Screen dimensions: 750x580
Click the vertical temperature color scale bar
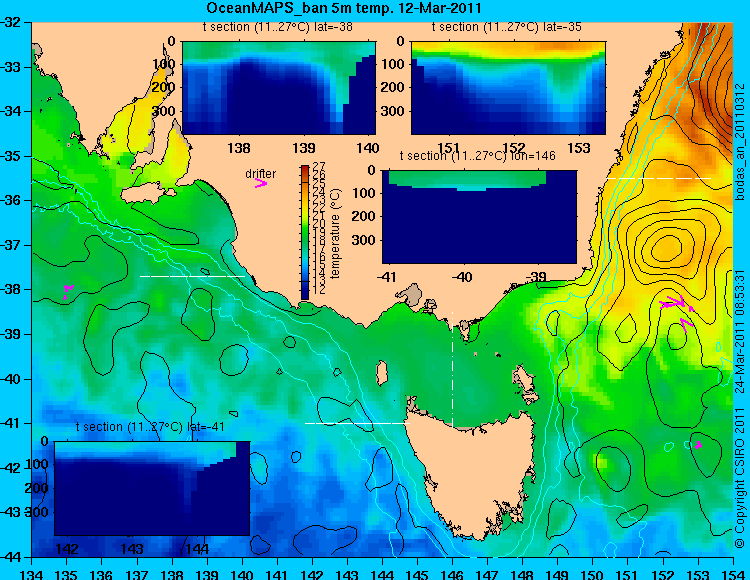pyautogui.click(x=305, y=232)
